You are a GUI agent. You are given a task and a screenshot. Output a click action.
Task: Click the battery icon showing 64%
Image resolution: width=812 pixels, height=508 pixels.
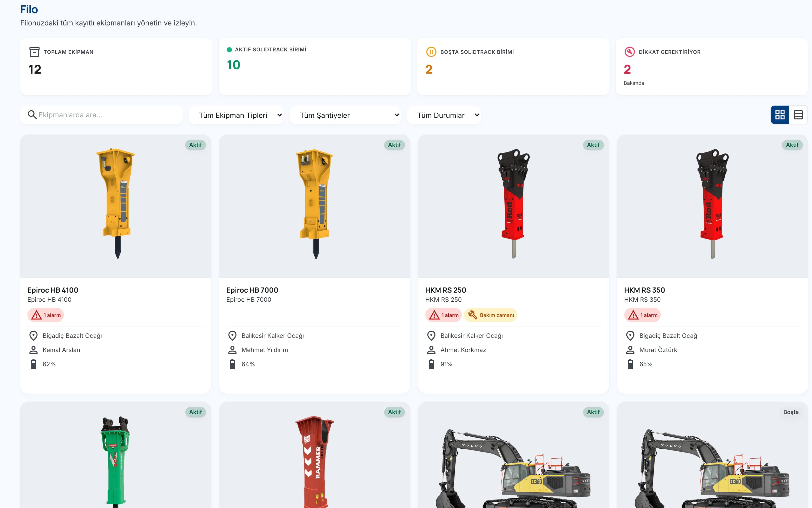click(x=232, y=364)
